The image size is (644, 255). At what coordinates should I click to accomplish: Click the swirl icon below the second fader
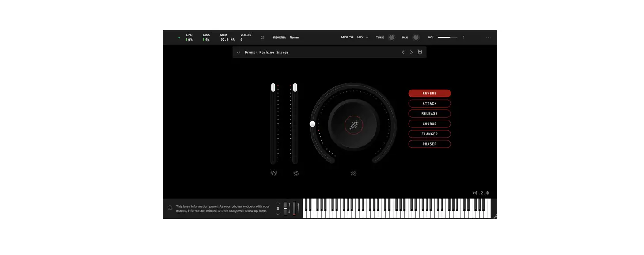tap(295, 173)
